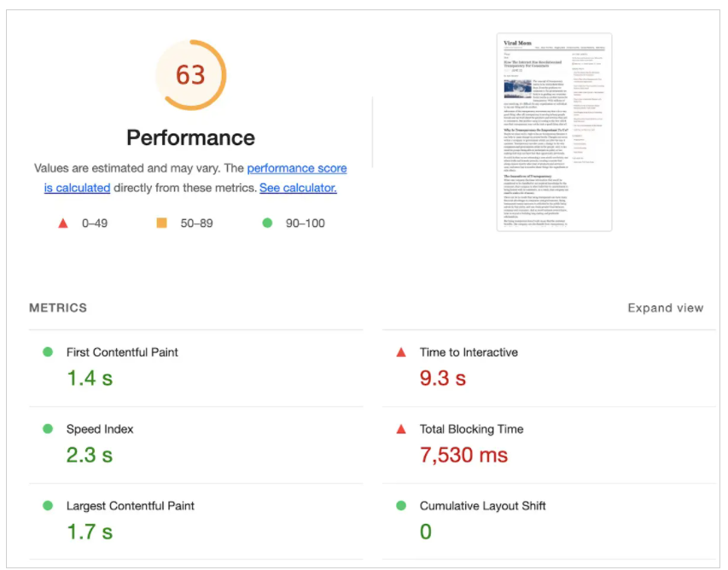The height and width of the screenshot is (570, 728).
Task: Open the See calculator link
Action: click(x=298, y=188)
